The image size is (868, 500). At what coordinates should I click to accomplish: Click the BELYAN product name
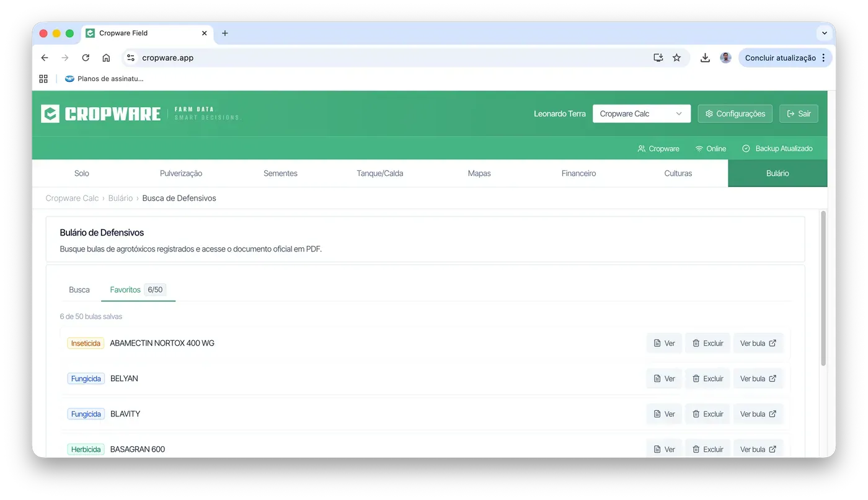[124, 379]
